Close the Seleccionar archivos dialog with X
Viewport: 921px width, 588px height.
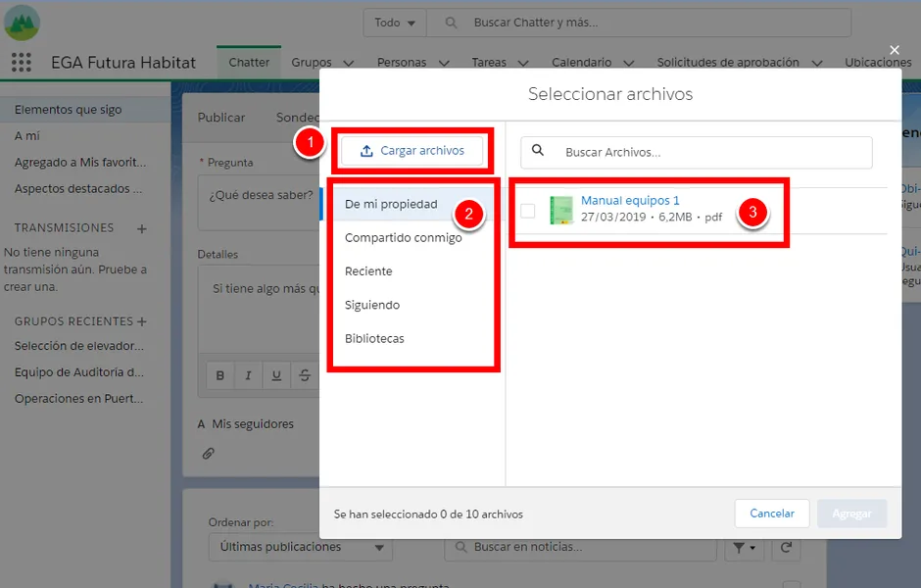coord(894,50)
